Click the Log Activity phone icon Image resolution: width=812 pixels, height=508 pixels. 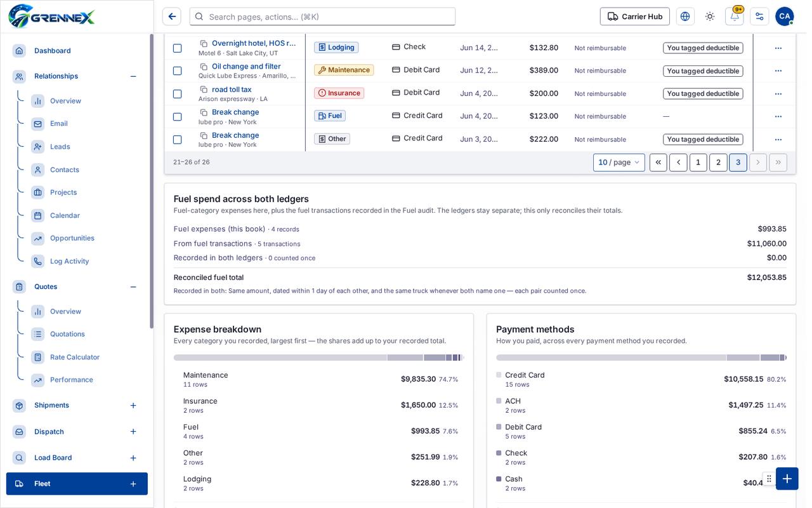point(38,261)
